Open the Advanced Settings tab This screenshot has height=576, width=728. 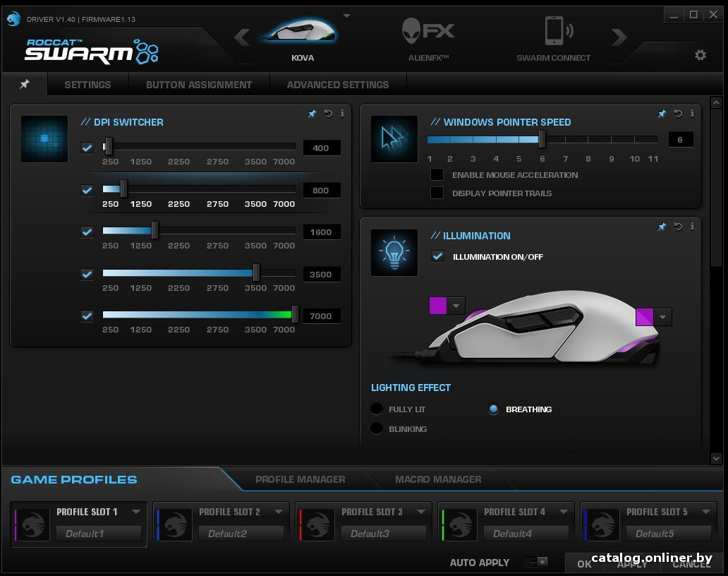click(337, 85)
